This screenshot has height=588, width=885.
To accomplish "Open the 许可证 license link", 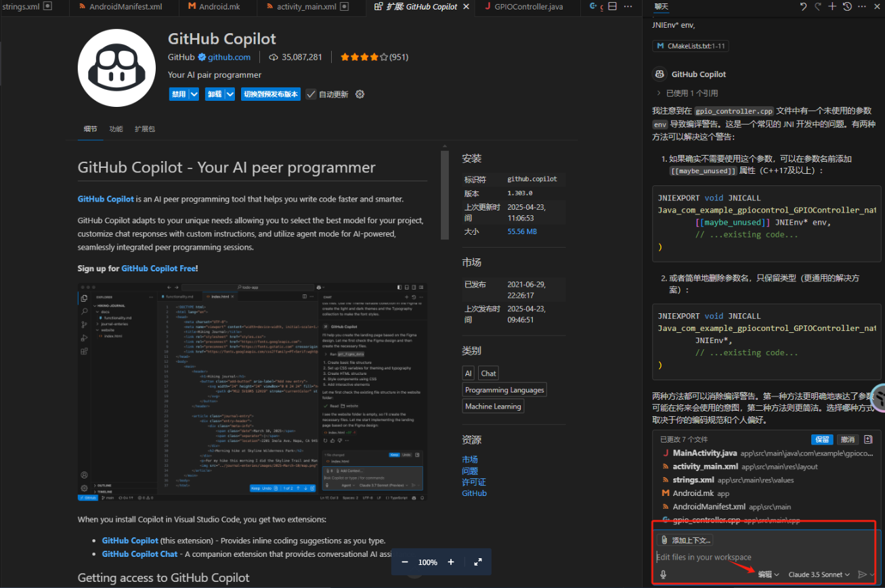I will click(x=474, y=482).
